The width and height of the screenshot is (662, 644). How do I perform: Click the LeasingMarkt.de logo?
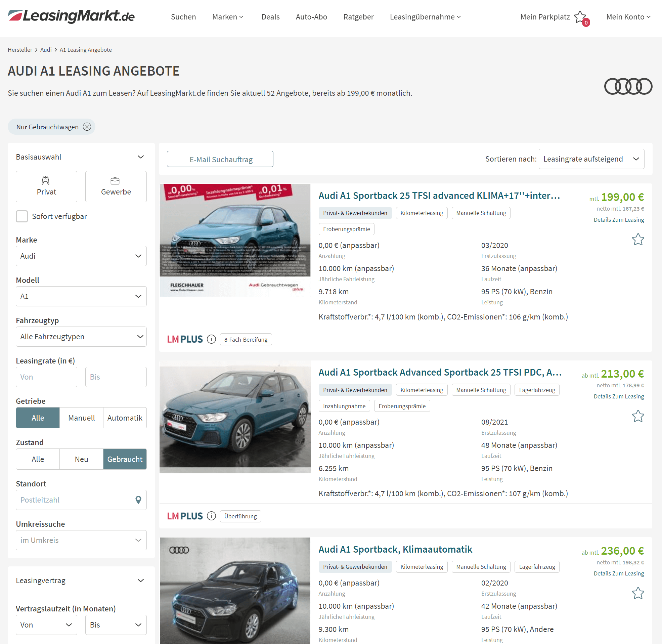click(71, 16)
